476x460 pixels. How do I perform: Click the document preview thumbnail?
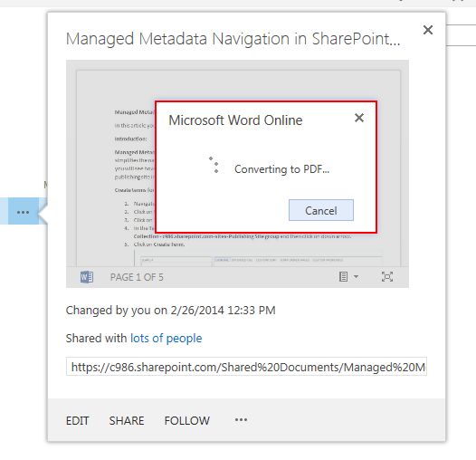pos(237,174)
